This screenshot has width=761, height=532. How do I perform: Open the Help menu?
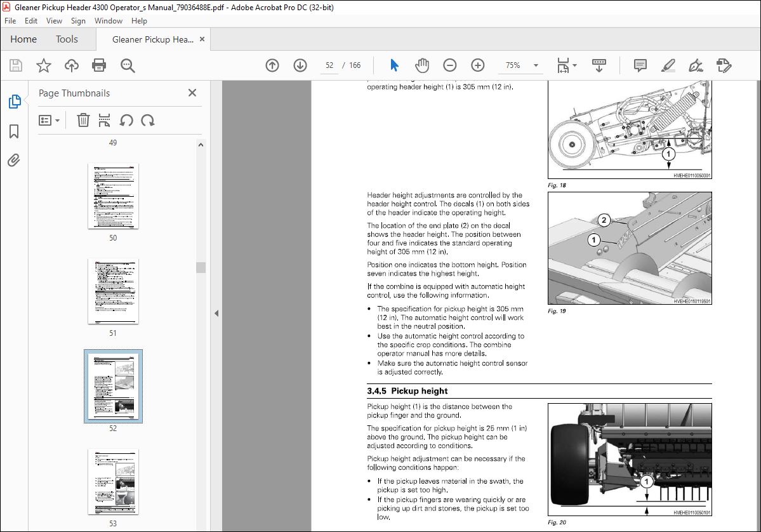pyautogui.click(x=139, y=21)
